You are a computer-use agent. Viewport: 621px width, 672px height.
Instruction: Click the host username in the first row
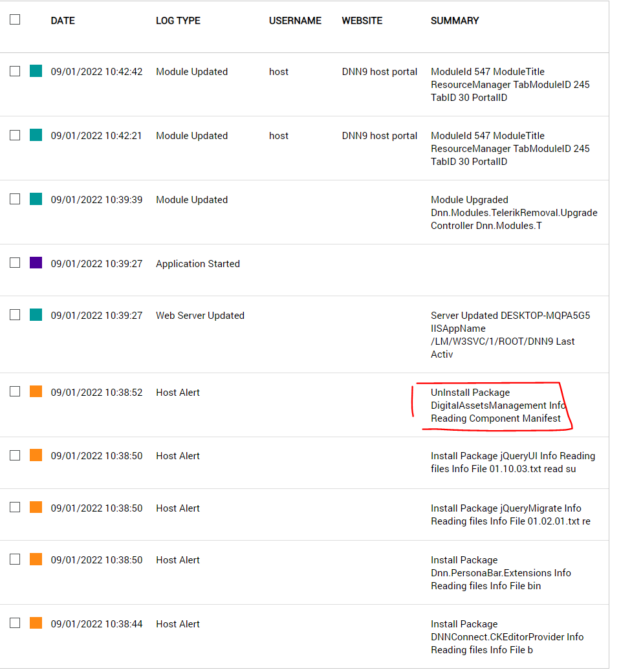point(279,72)
